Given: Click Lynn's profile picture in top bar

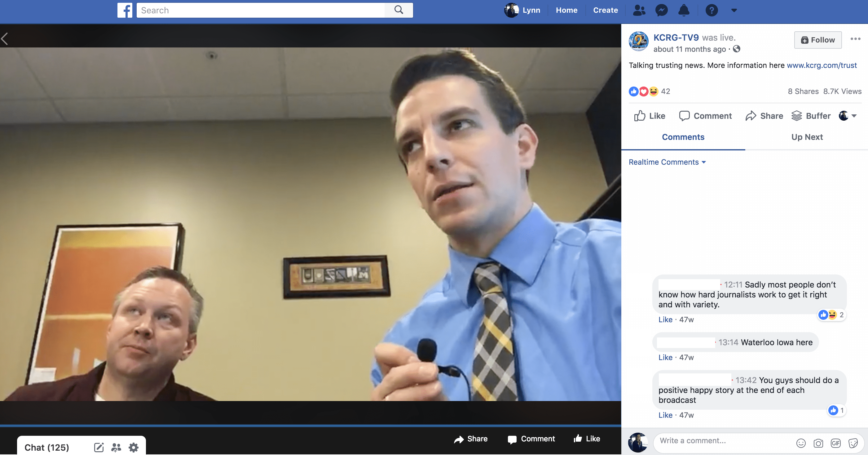Looking at the screenshot, I should point(512,10).
